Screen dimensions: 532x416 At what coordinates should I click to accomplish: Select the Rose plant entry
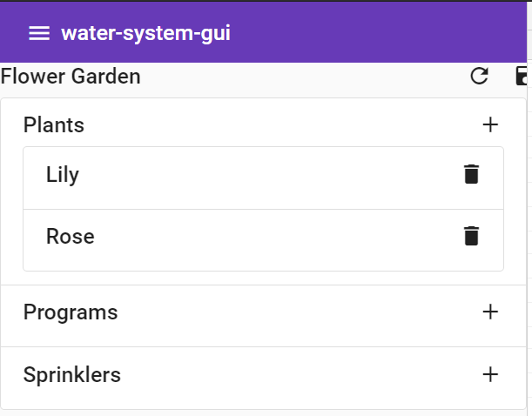click(x=70, y=236)
